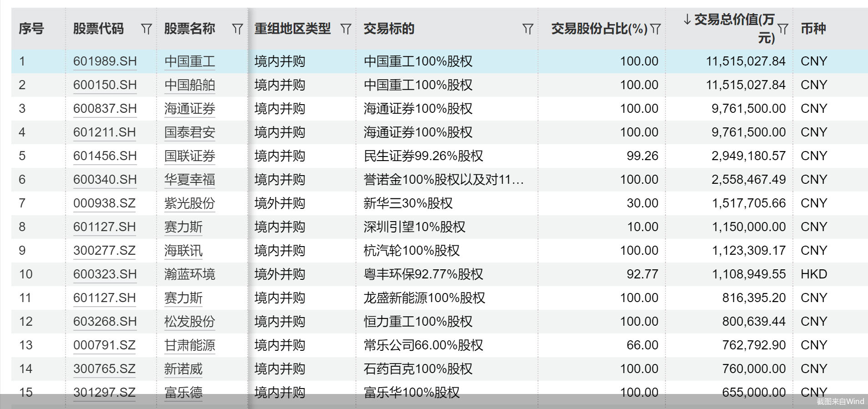Select value 1,108,949.55
The height and width of the screenshot is (409, 868).
point(749,274)
